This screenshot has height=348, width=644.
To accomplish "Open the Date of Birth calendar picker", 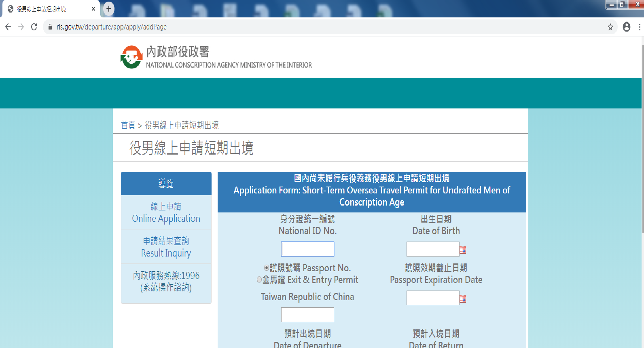I will tap(463, 250).
